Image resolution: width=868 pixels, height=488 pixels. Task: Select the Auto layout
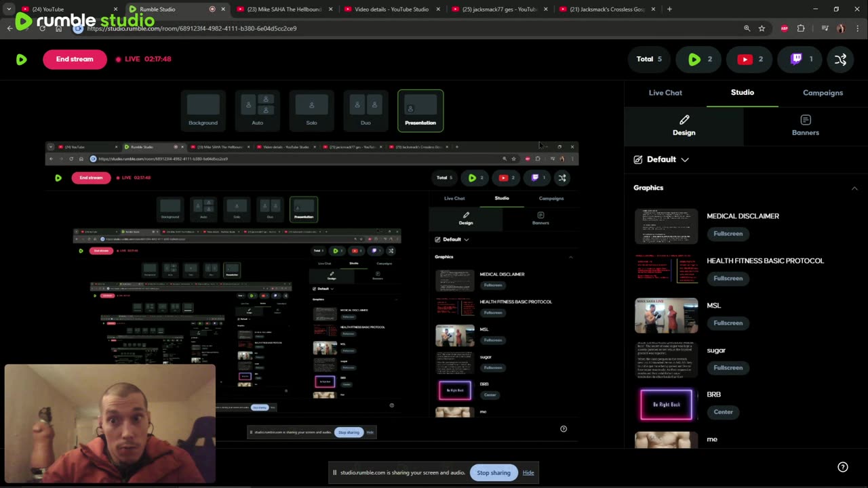click(257, 110)
